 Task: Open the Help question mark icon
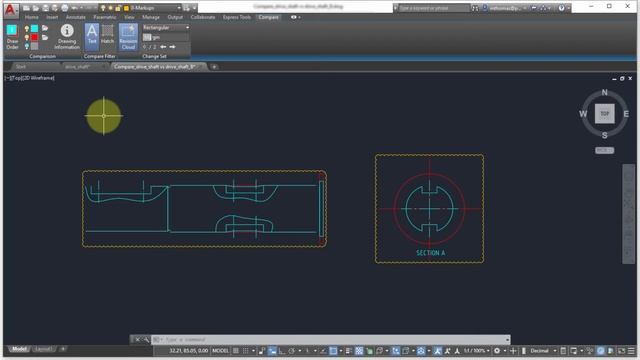coord(562,8)
